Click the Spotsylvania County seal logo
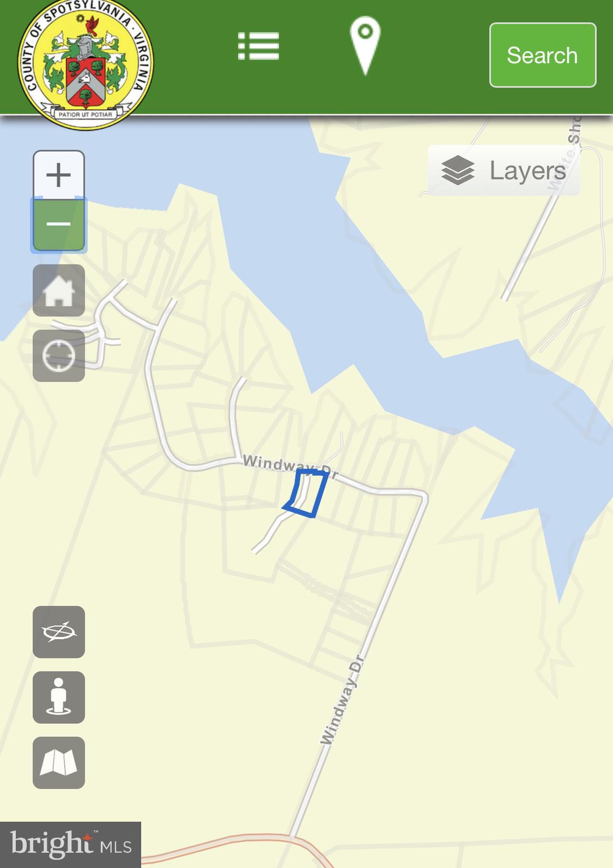Image resolution: width=613 pixels, height=868 pixels. [x=85, y=65]
